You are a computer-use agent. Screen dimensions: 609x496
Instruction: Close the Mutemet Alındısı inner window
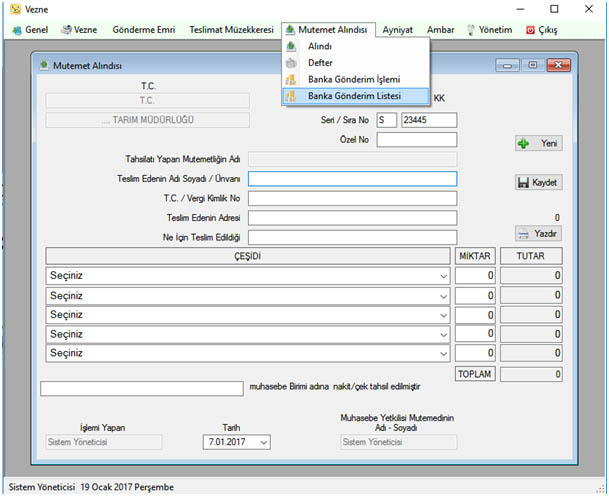click(559, 65)
